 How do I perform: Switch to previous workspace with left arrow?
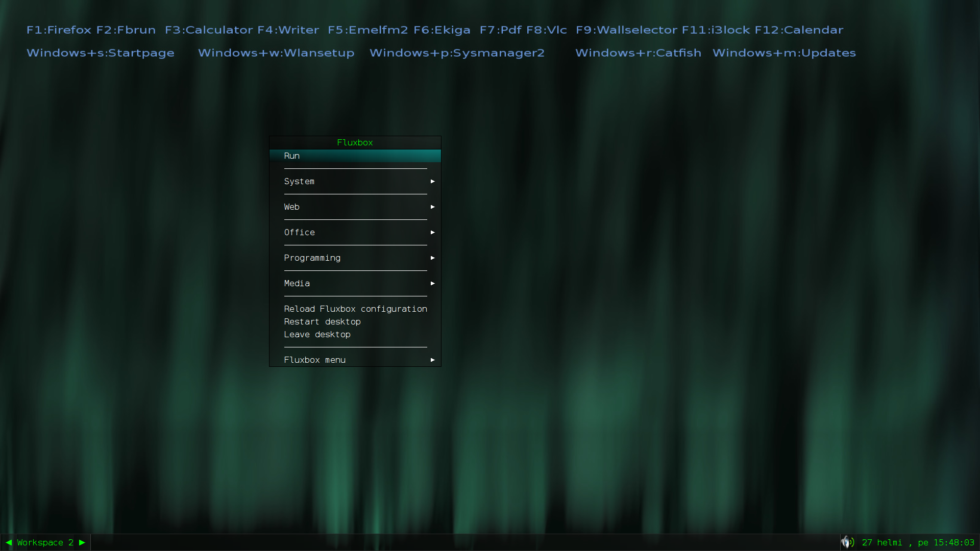pyautogui.click(x=9, y=542)
